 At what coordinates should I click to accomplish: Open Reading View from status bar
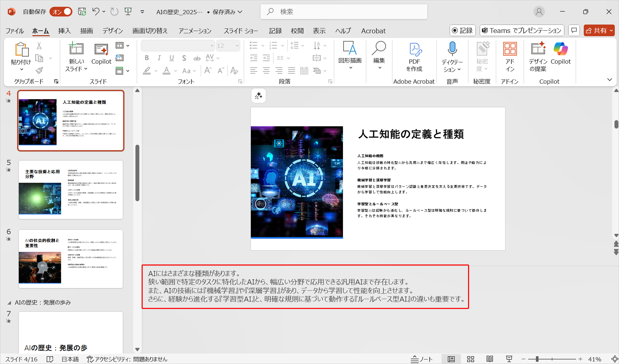pyautogui.click(x=489, y=359)
